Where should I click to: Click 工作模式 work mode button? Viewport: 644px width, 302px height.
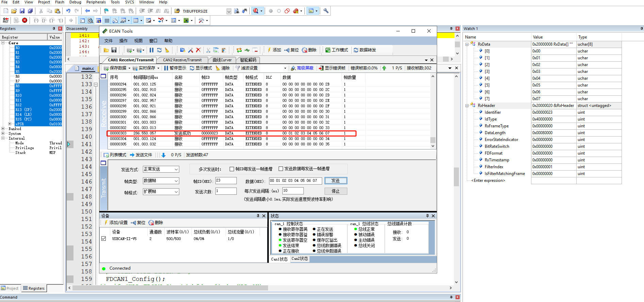[337, 50]
